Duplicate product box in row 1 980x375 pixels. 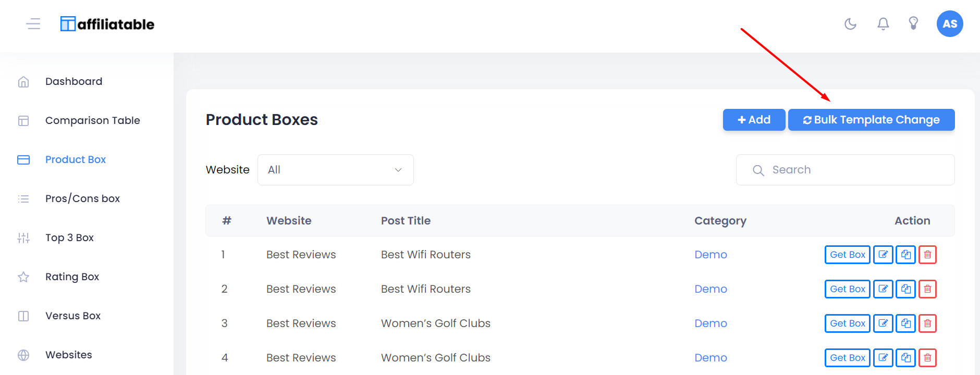[x=906, y=255]
